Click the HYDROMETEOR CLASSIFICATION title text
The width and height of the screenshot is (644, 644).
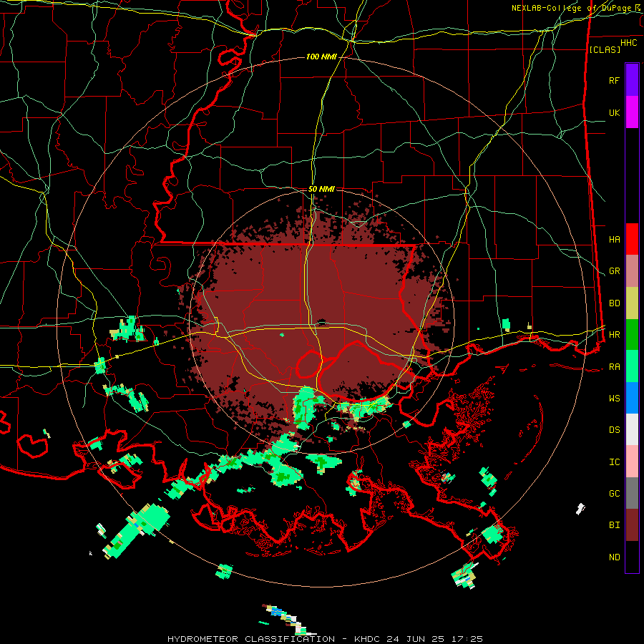(251, 639)
